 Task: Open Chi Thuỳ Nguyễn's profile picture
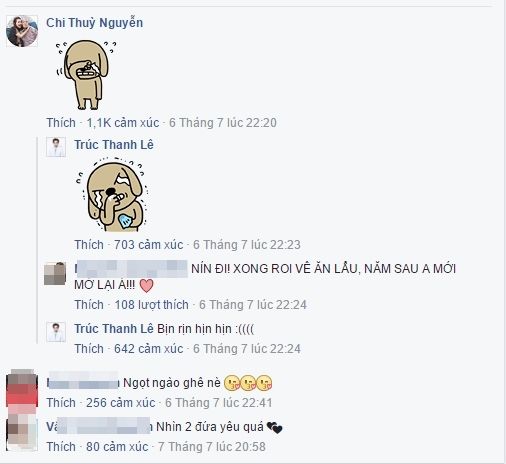(22, 31)
